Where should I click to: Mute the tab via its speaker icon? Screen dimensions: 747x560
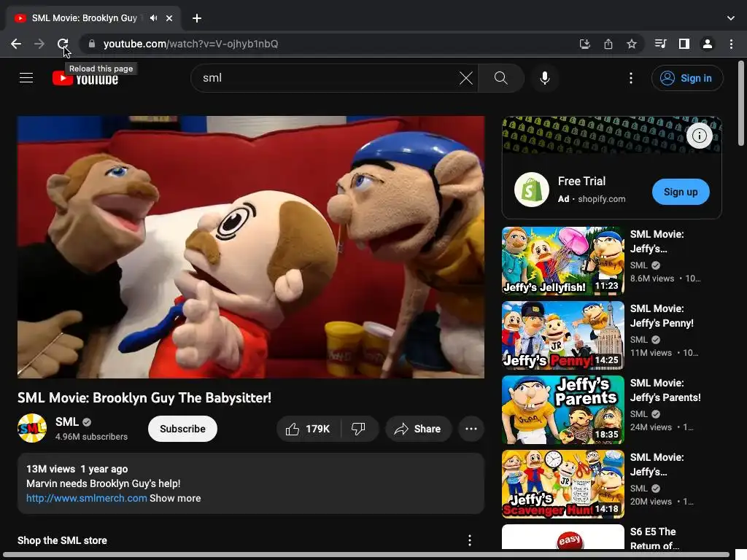153,18
